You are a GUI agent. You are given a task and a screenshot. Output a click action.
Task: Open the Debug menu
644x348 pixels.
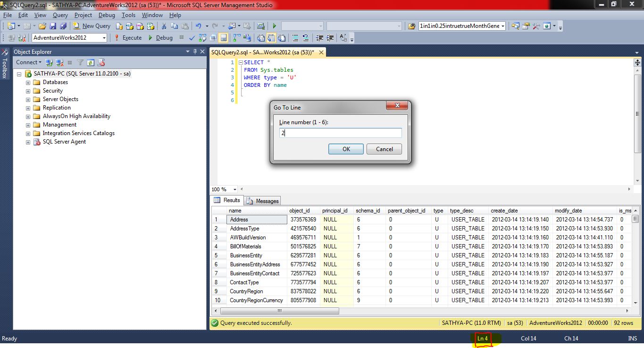(x=107, y=15)
